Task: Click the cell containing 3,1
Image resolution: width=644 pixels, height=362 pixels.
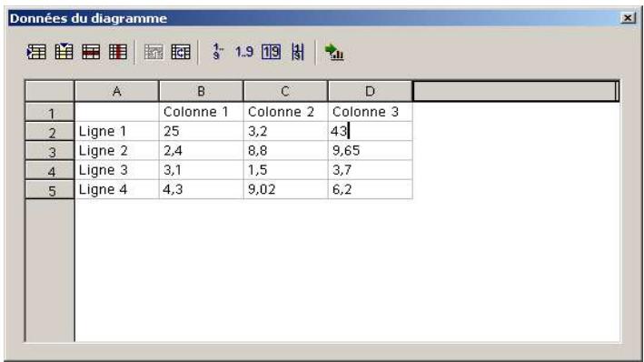Action: 202,170
